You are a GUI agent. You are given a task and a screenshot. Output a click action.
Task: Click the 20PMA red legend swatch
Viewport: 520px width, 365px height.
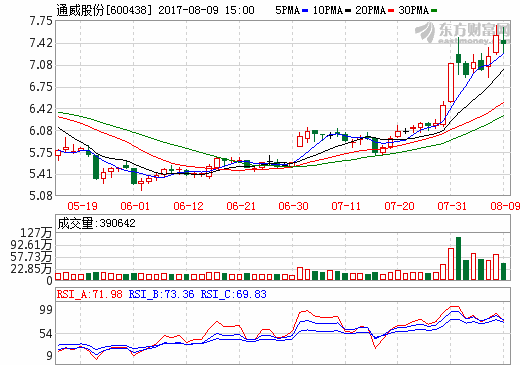coord(391,11)
